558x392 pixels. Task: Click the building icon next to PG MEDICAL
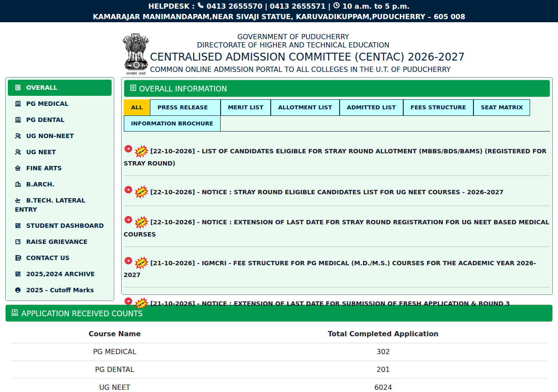[x=18, y=104]
